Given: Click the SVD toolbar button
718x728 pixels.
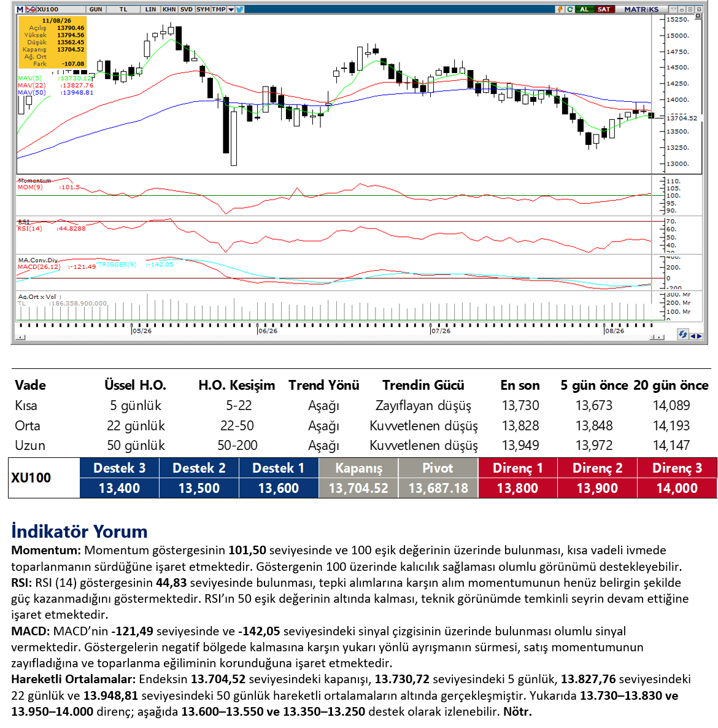Looking at the screenshot, I should tap(187, 9).
